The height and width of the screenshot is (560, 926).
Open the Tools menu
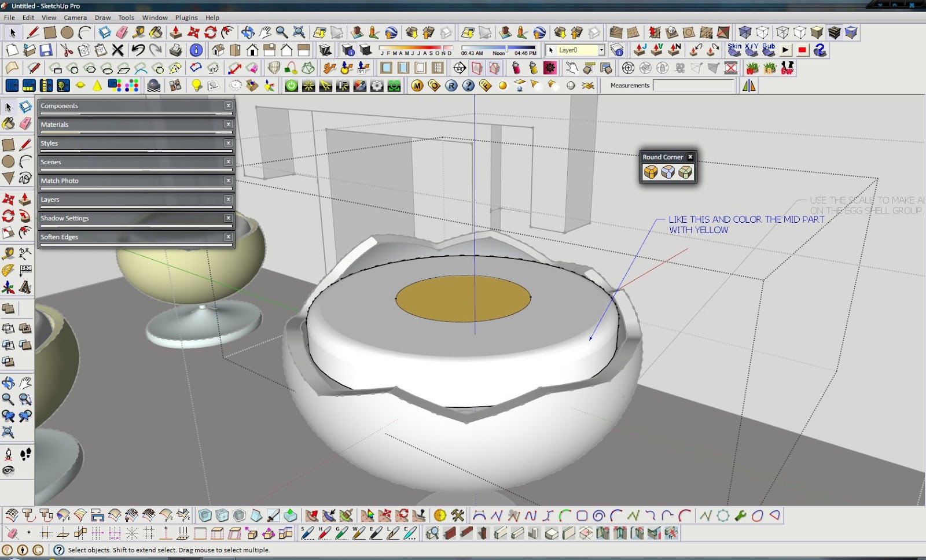pyautogui.click(x=126, y=17)
